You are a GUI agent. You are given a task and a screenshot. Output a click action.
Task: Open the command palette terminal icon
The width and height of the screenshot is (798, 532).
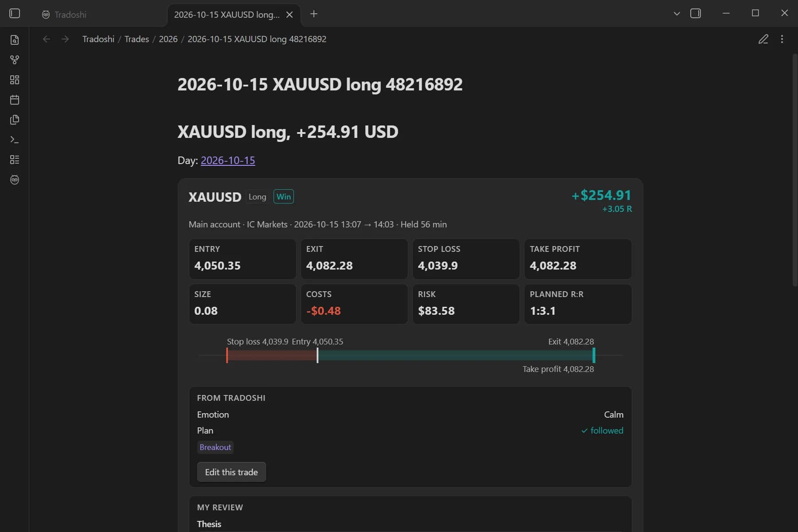point(15,140)
